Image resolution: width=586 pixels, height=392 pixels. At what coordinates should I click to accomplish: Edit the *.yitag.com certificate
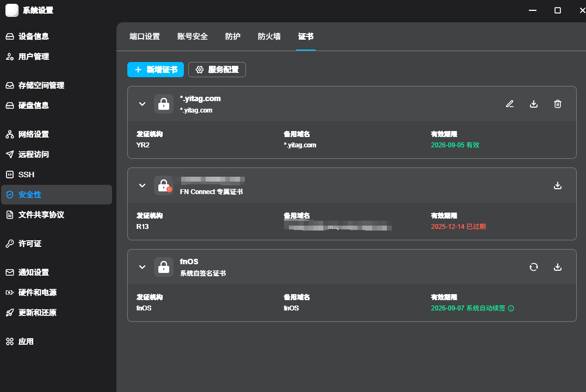(x=510, y=104)
